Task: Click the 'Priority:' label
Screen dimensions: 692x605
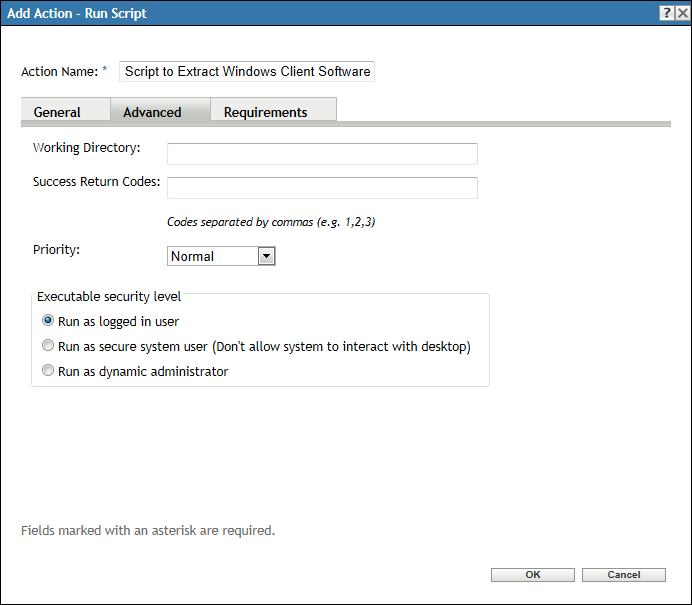Action: click(x=56, y=250)
